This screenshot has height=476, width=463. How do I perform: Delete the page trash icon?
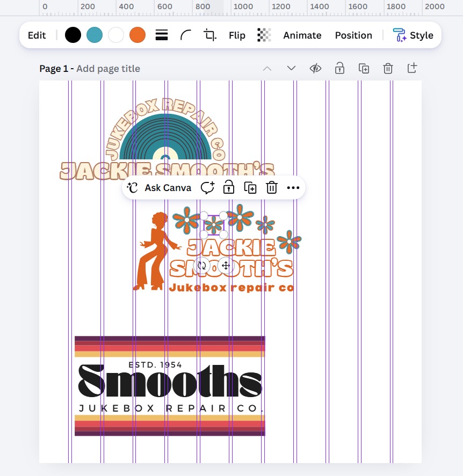click(388, 69)
